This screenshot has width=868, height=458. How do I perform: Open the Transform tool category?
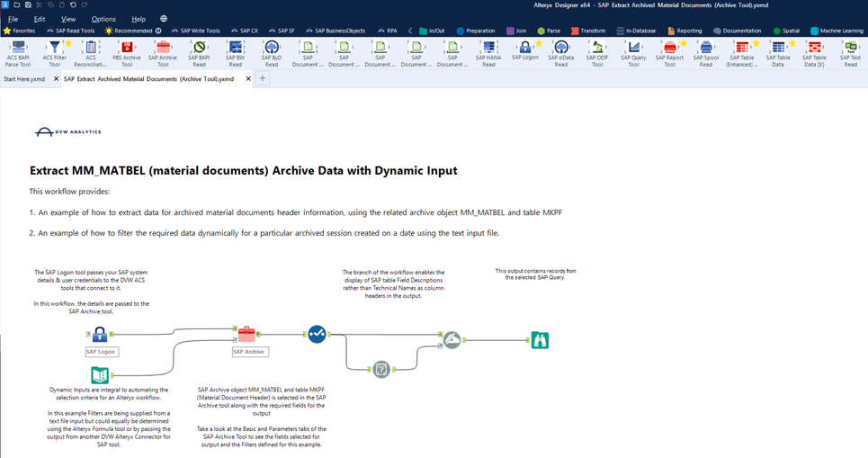tap(588, 31)
